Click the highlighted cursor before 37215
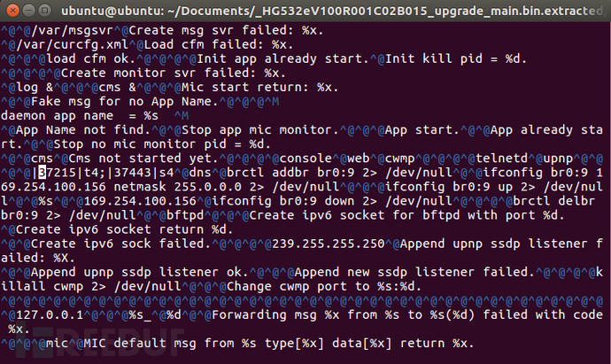611x364 pixels. point(43,172)
